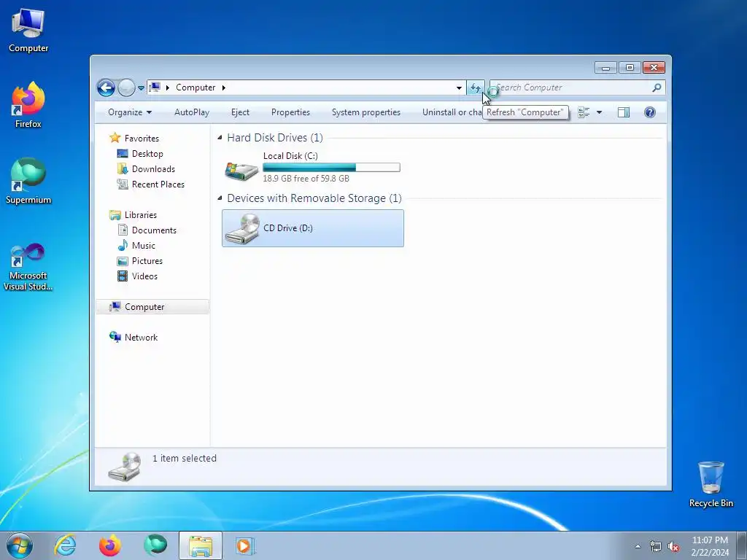Viewport: 747px width, 560px height.
Task: Minimize the Computer window
Action: point(605,68)
